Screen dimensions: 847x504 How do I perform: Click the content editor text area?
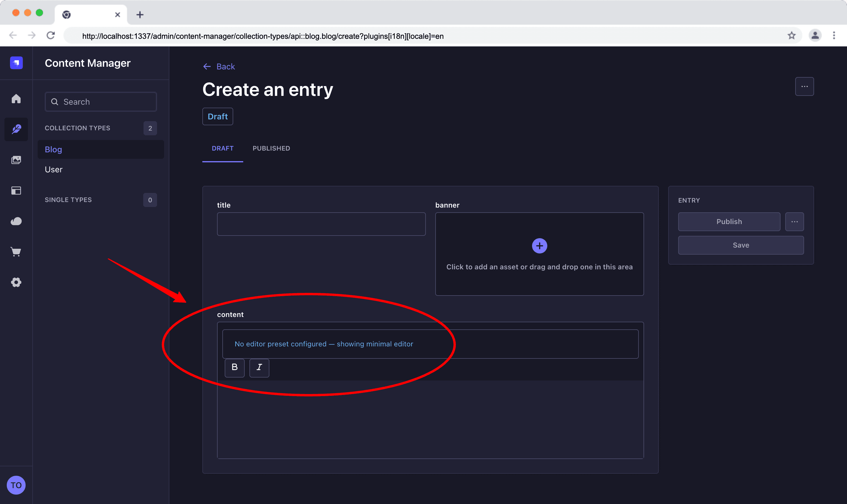tap(430, 419)
